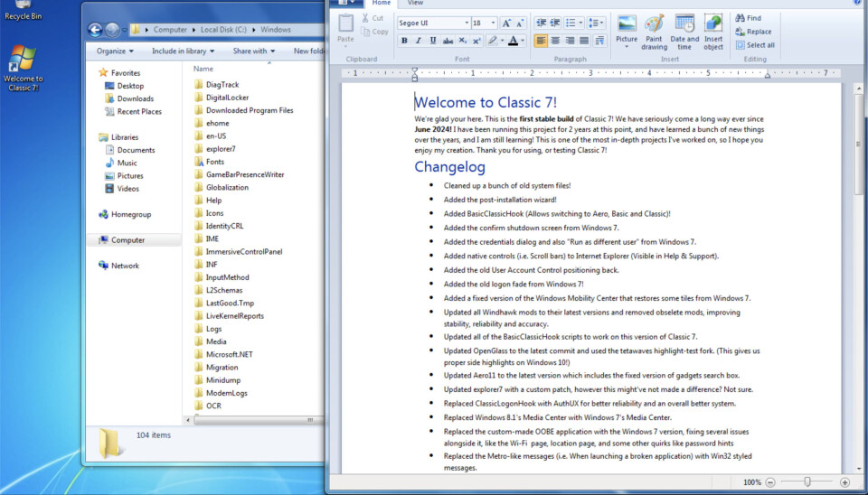Click the WordPad zoom slider

click(x=807, y=482)
